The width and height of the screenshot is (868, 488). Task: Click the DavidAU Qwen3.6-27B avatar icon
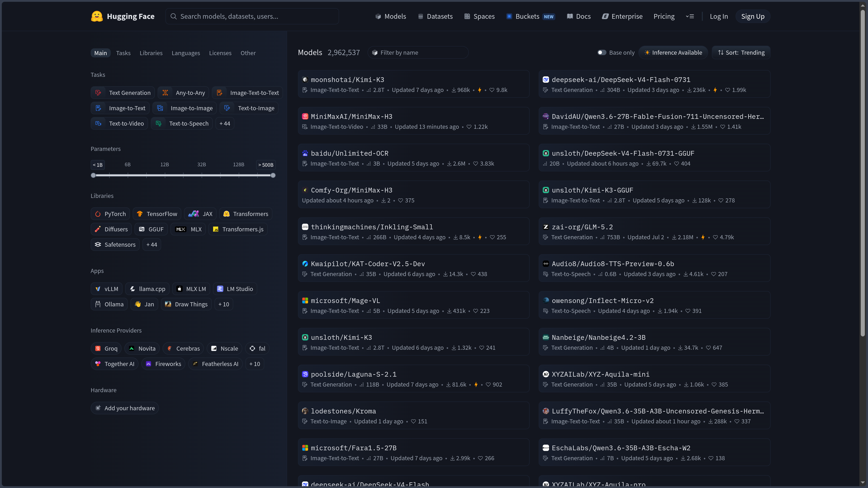pos(546,116)
